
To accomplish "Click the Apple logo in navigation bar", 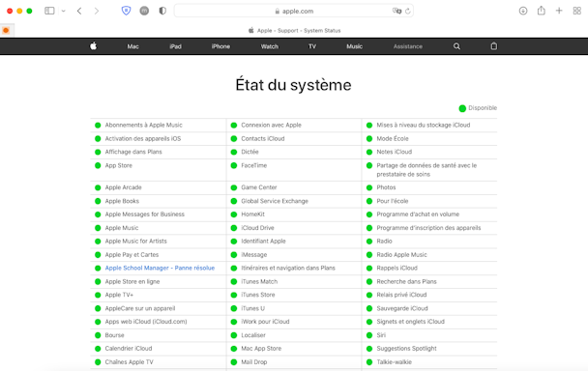I will 94,46.
